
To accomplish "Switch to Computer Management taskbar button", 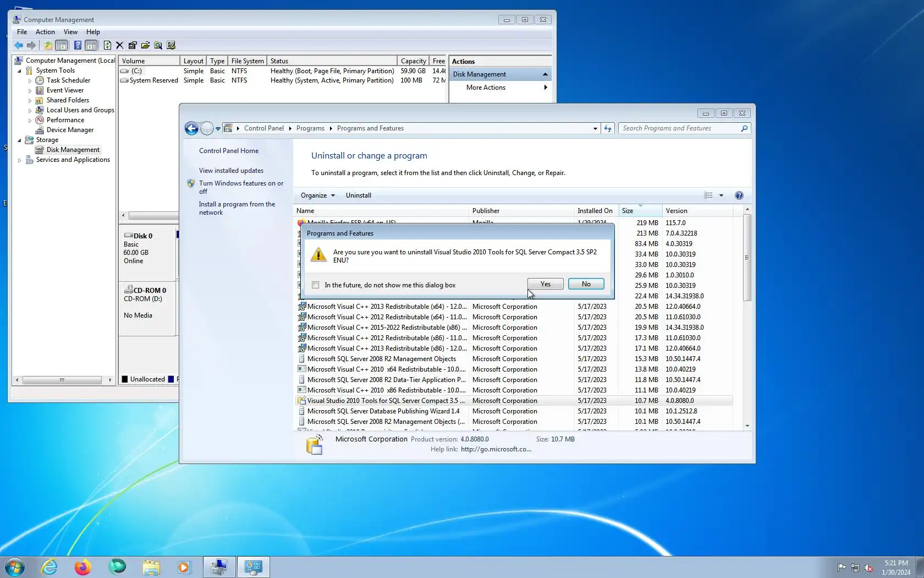I will [x=219, y=567].
